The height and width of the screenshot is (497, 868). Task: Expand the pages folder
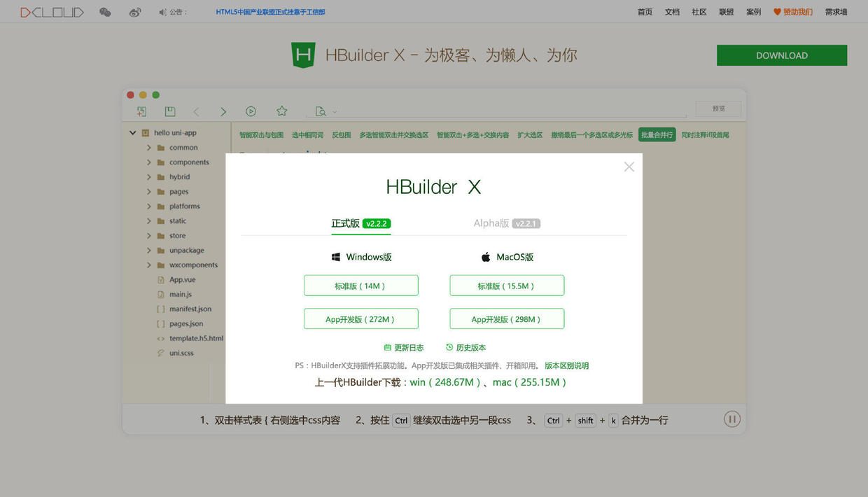coord(149,192)
